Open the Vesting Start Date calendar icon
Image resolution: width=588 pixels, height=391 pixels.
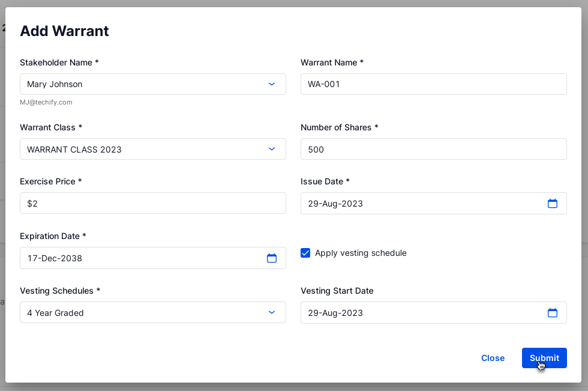coord(553,313)
